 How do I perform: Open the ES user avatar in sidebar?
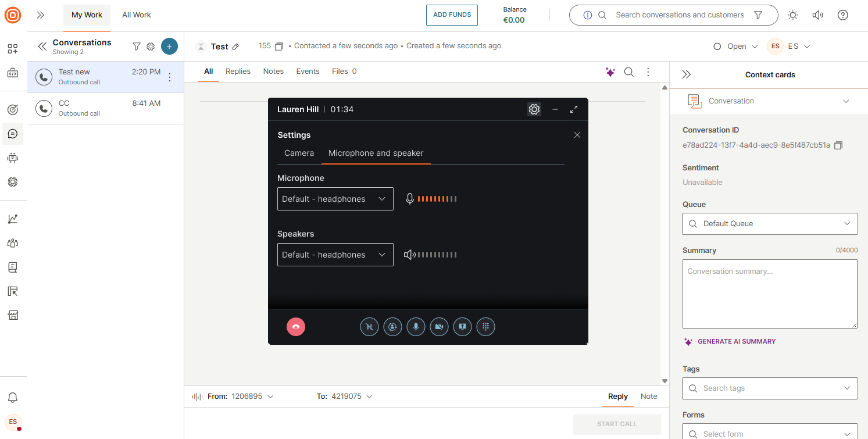coord(13,422)
